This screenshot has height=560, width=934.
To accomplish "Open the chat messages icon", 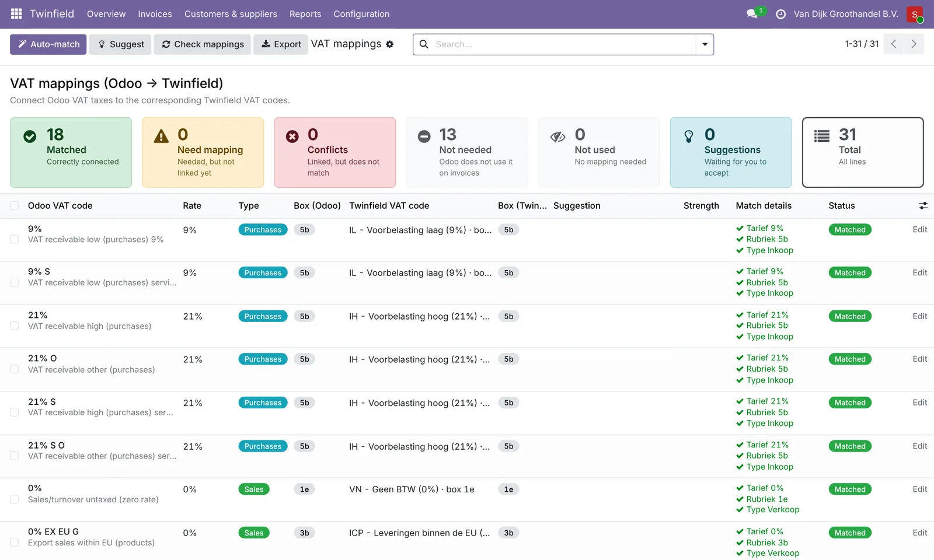I will 752,14.
